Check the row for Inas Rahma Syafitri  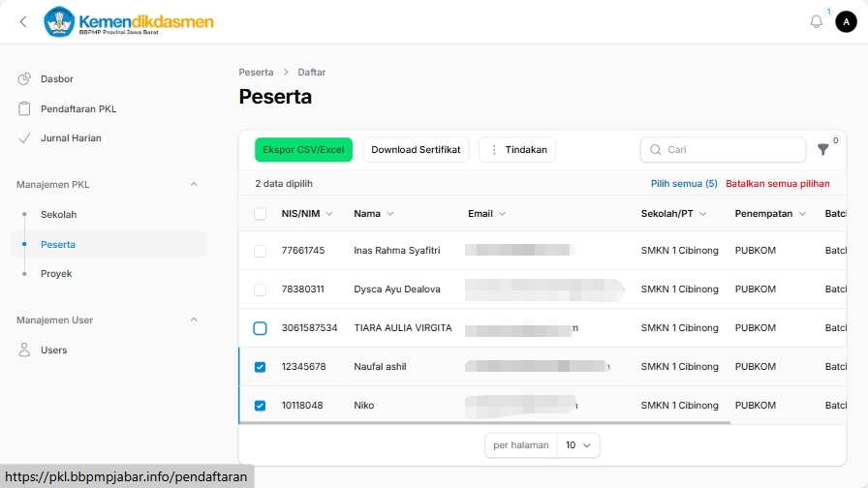point(260,251)
